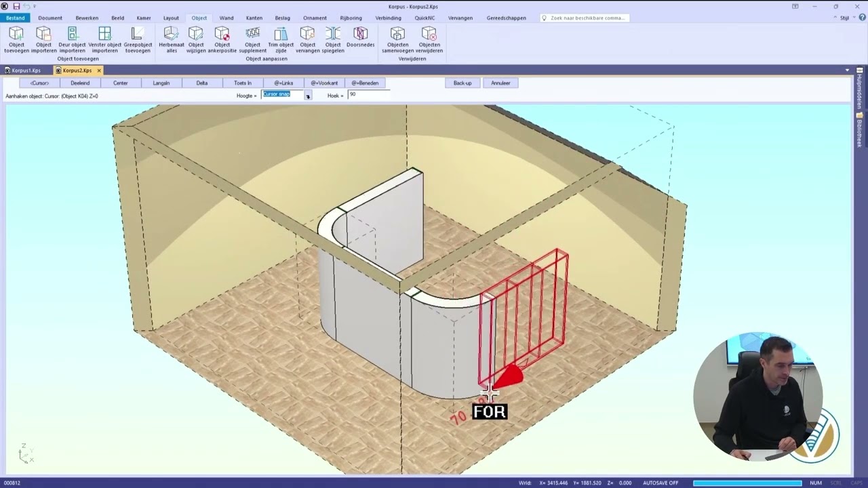Open the Kanten ribbon tab
This screenshot has height=488, width=868.
(x=254, y=18)
